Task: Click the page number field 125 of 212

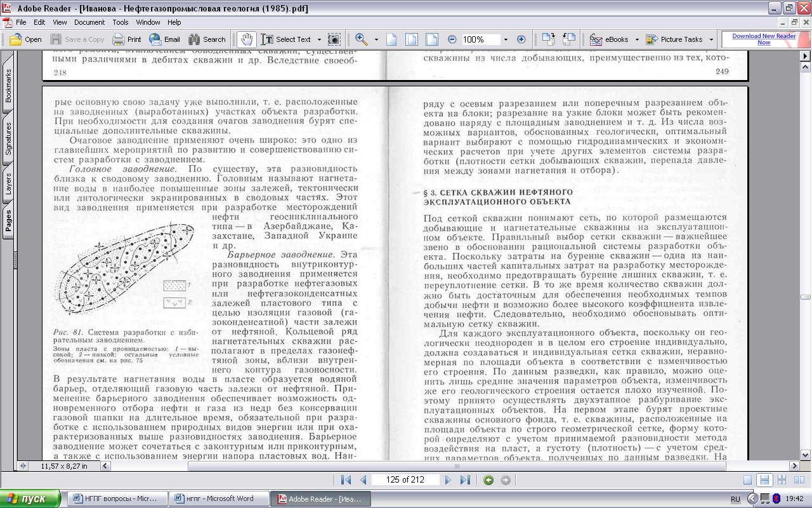Action: coord(406,480)
